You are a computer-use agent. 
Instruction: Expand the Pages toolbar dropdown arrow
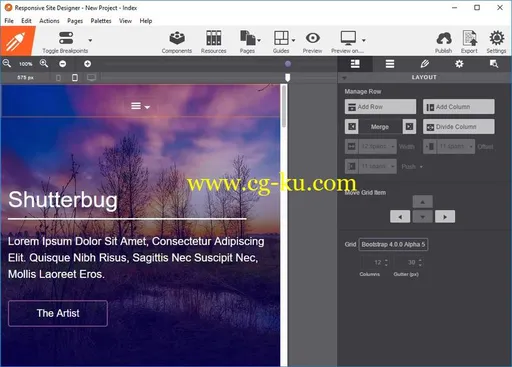click(x=259, y=40)
